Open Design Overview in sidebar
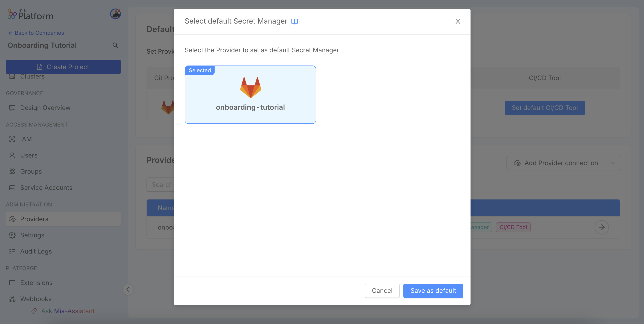Screen dimensions: 644x324 pos(63,107)
